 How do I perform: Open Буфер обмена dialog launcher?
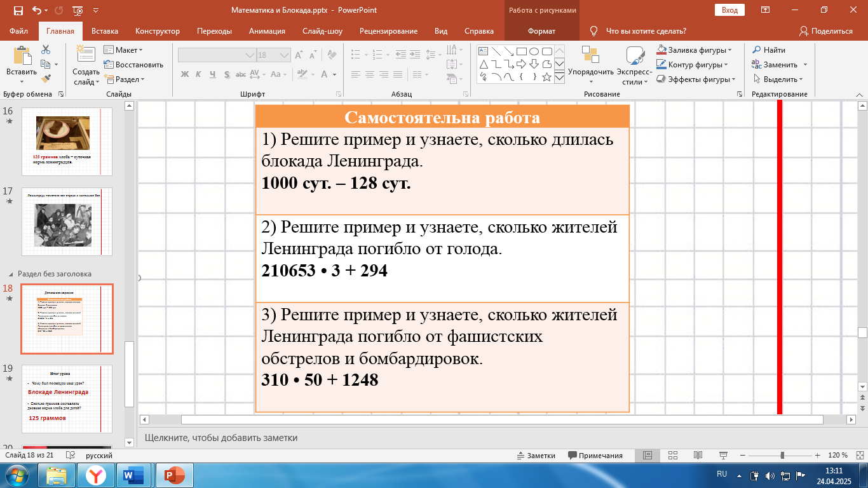tap(61, 94)
